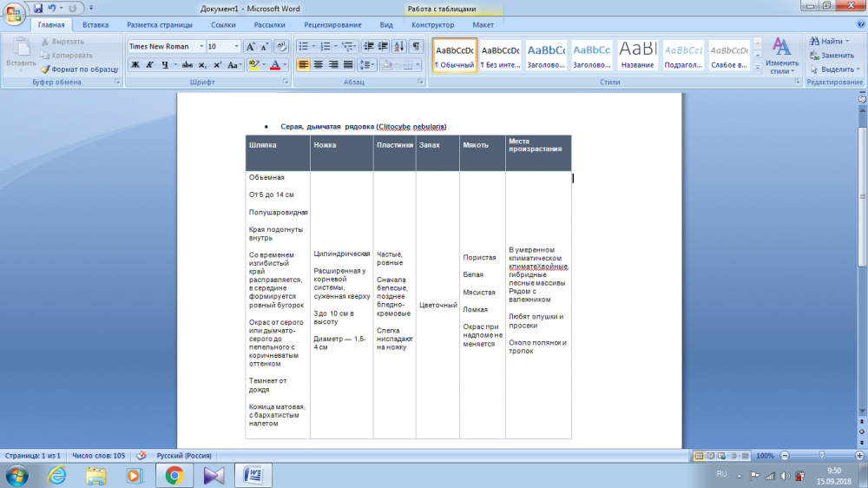Switch to the Вставка tab
Image resolution: width=868 pixels, height=488 pixels.
95,25
